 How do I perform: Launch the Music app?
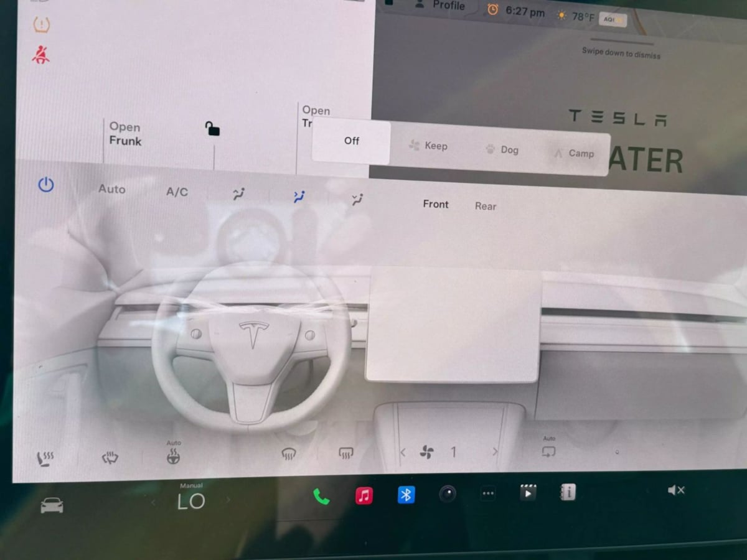pyautogui.click(x=364, y=495)
